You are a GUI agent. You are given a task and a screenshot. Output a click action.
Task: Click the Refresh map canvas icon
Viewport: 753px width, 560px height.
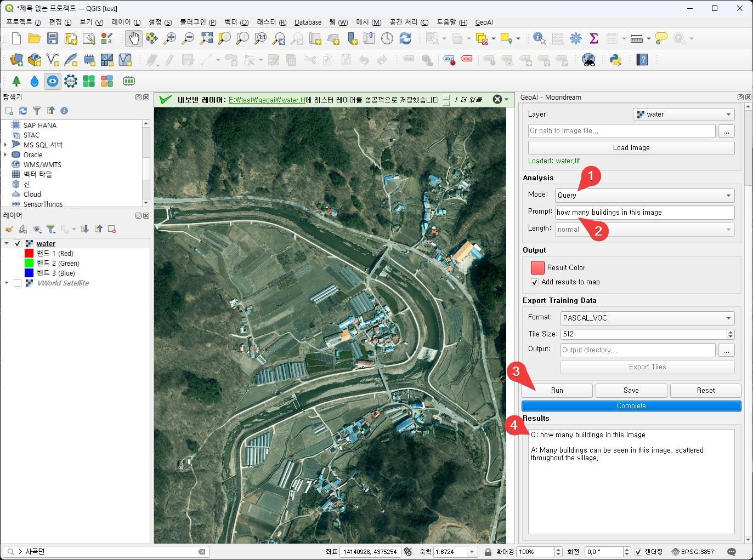(x=405, y=38)
